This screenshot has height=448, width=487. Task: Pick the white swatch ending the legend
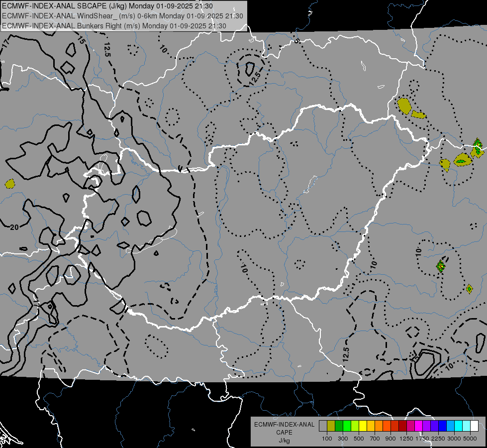(474, 426)
